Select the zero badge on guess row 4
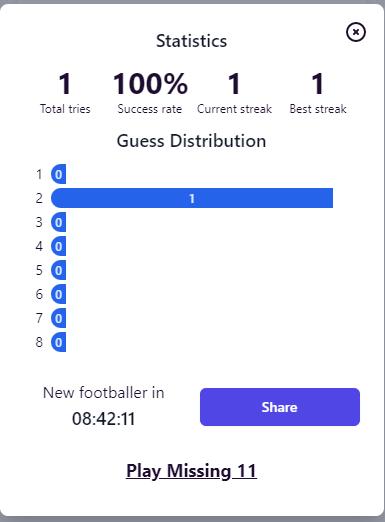This screenshot has height=522, width=385. pos(58,246)
